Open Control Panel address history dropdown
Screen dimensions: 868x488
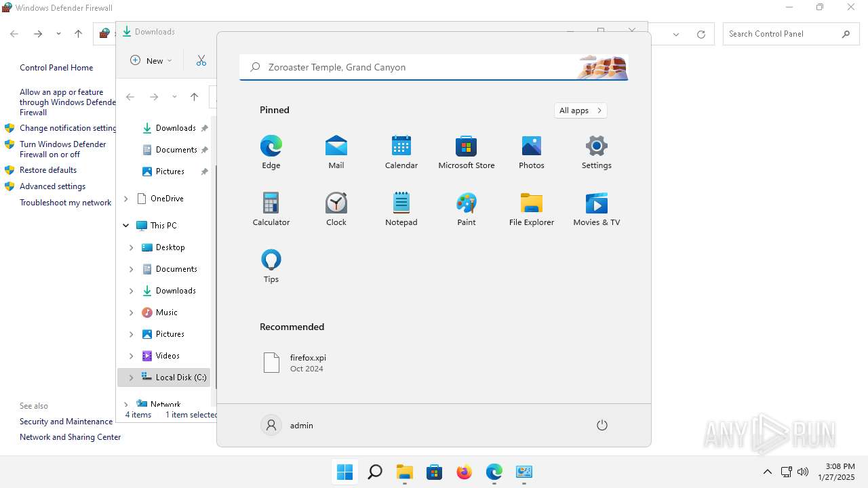click(676, 34)
